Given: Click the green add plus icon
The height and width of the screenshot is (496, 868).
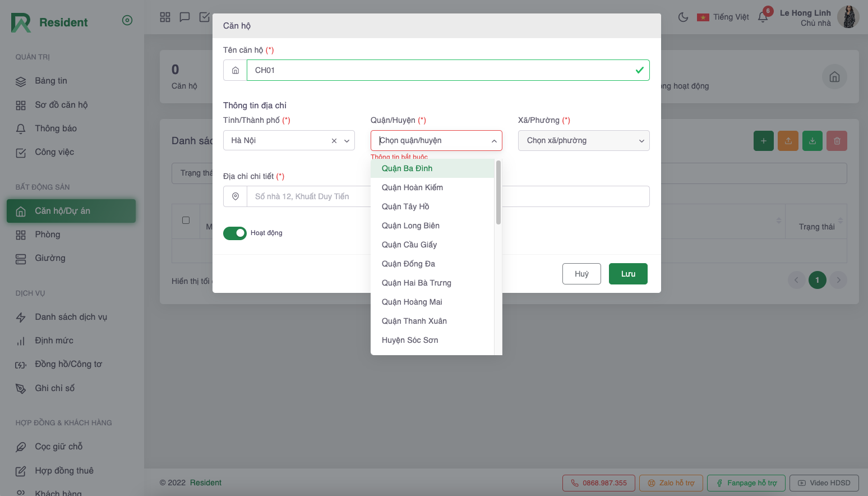Looking at the screenshot, I should (763, 141).
